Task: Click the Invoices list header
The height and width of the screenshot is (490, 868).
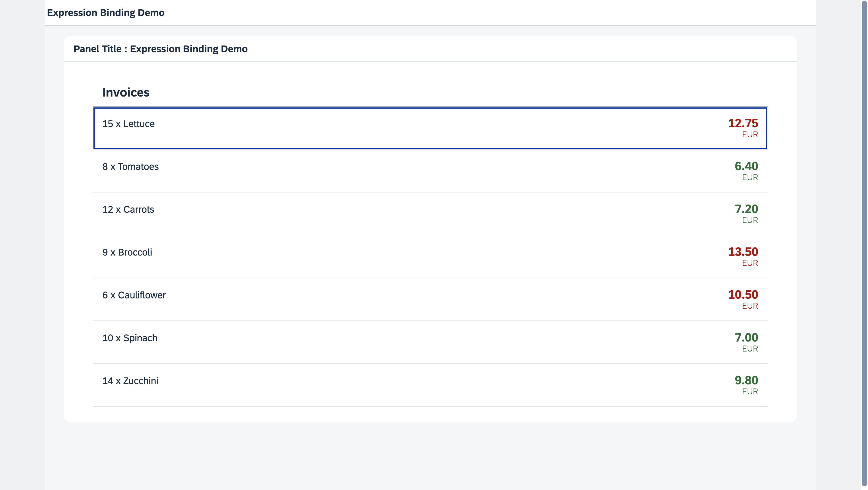Action: click(x=126, y=92)
